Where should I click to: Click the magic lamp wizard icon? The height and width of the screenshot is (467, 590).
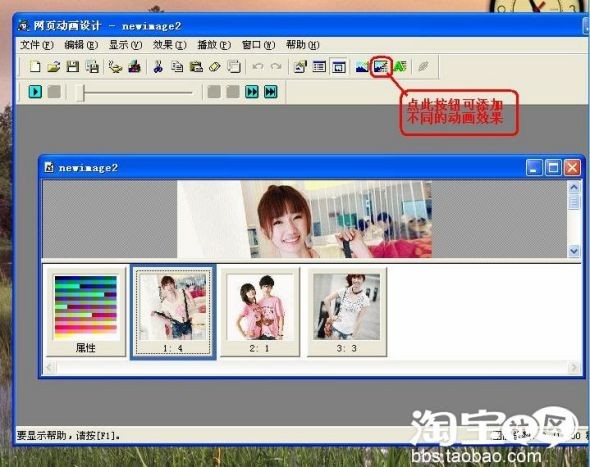(x=115, y=67)
